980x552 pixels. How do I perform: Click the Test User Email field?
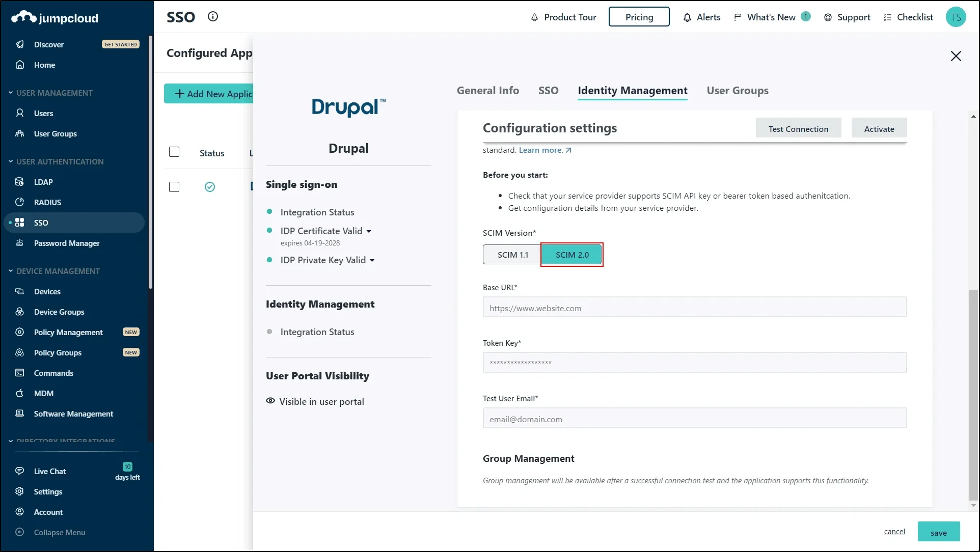click(x=694, y=419)
